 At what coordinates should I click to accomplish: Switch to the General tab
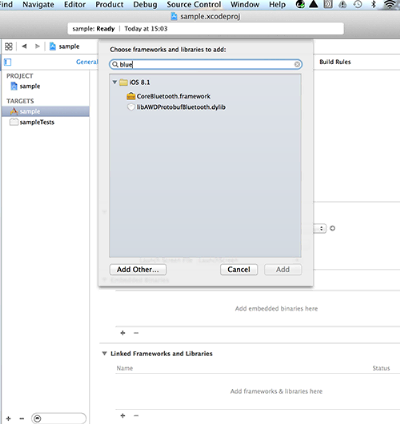pyautogui.click(x=87, y=62)
